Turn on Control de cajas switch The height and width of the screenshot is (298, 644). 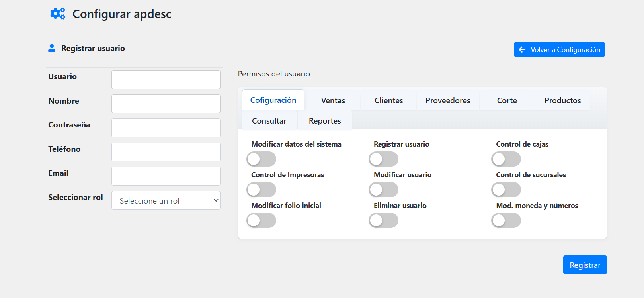[x=506, y=159]
